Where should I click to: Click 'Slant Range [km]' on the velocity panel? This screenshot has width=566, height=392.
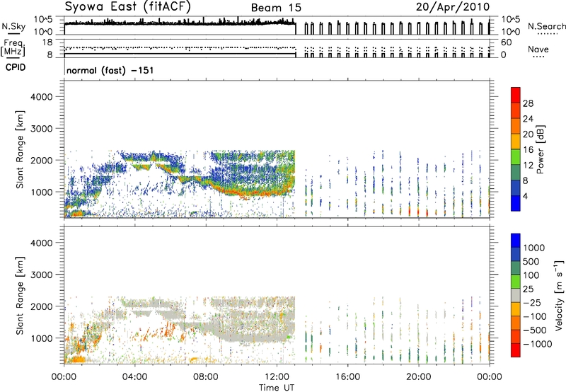pos(20,296)
